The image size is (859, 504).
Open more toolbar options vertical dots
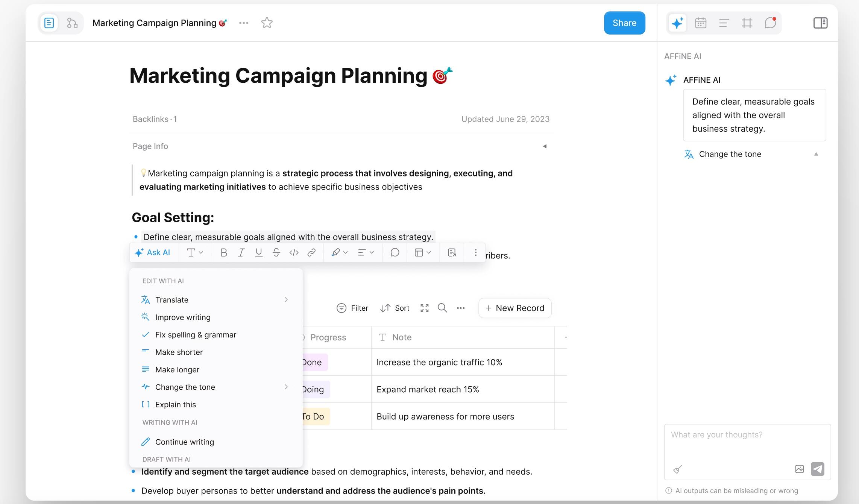point(475,253)
